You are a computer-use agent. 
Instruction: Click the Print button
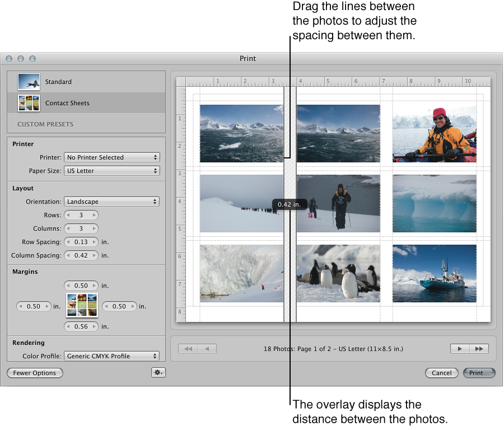click(479, 372)
